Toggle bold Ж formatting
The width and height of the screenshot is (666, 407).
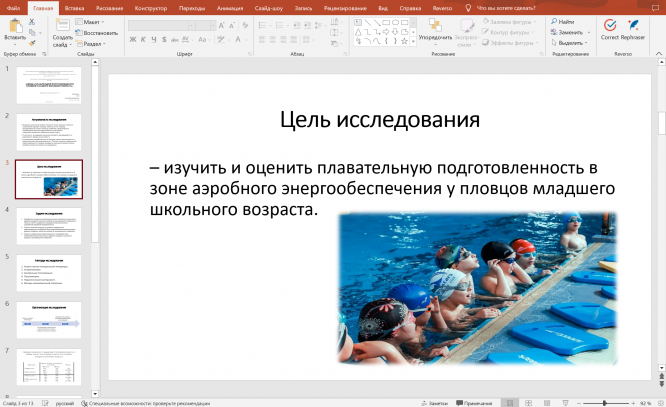pos(133,40)
